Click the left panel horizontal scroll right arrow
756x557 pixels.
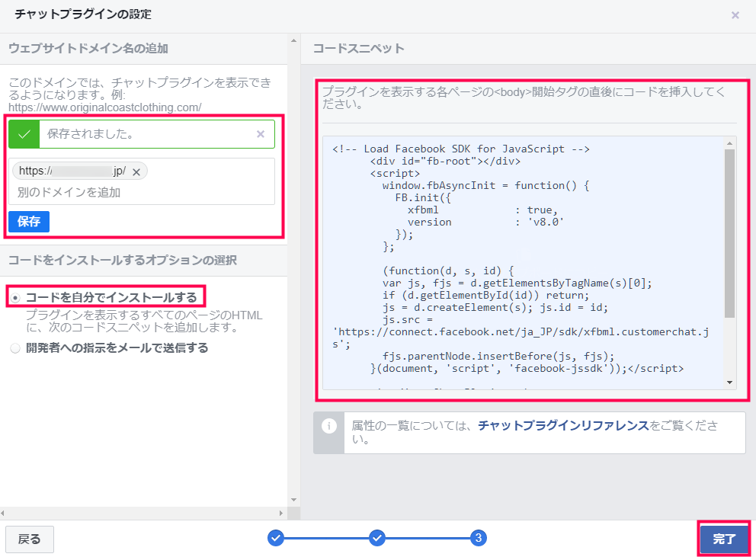281,513
